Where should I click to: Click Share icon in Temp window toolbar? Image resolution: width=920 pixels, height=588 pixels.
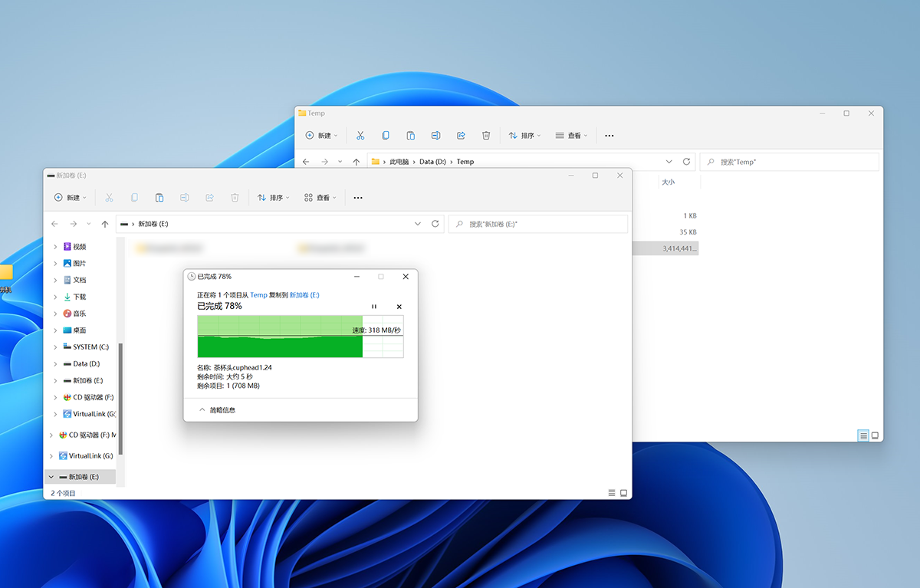(x=461, y=136)
